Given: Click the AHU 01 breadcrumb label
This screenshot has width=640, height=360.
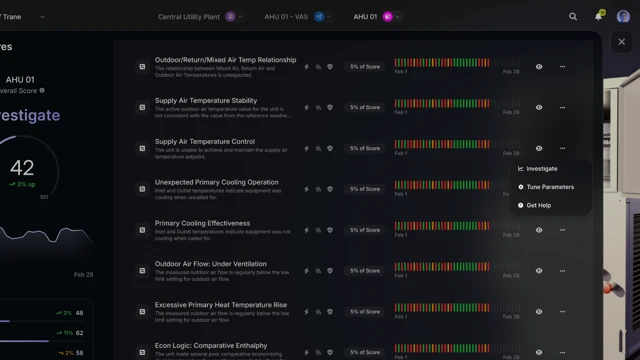Looking at the screenshot, I should [x=365, y=17].
